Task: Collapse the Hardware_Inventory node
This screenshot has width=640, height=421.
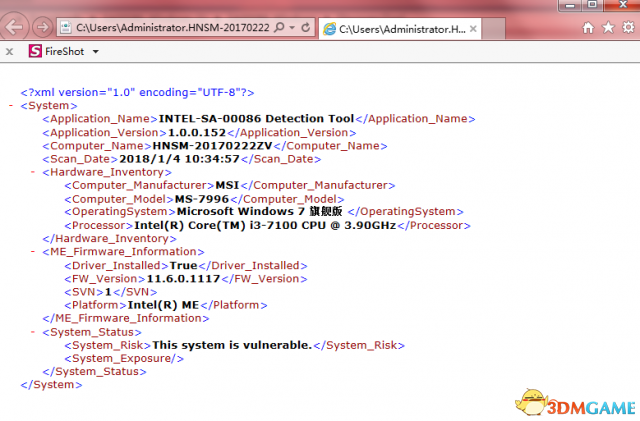Action: point(33,172)
